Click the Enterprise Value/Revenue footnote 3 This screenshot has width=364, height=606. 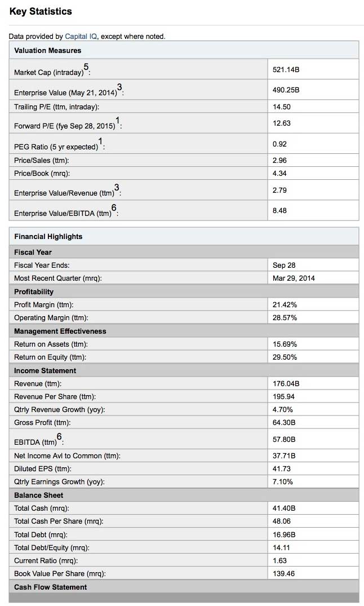(117, 188)
